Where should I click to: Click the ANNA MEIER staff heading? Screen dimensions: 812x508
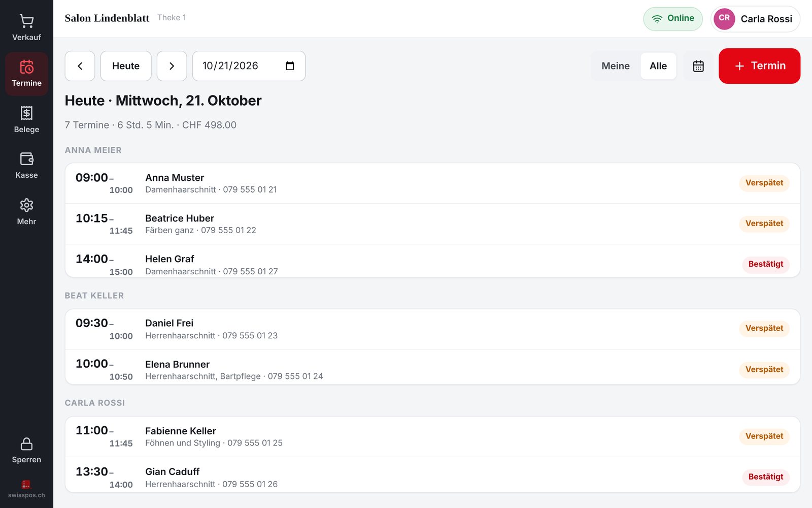pyautogui.click(x=93, y=150)
